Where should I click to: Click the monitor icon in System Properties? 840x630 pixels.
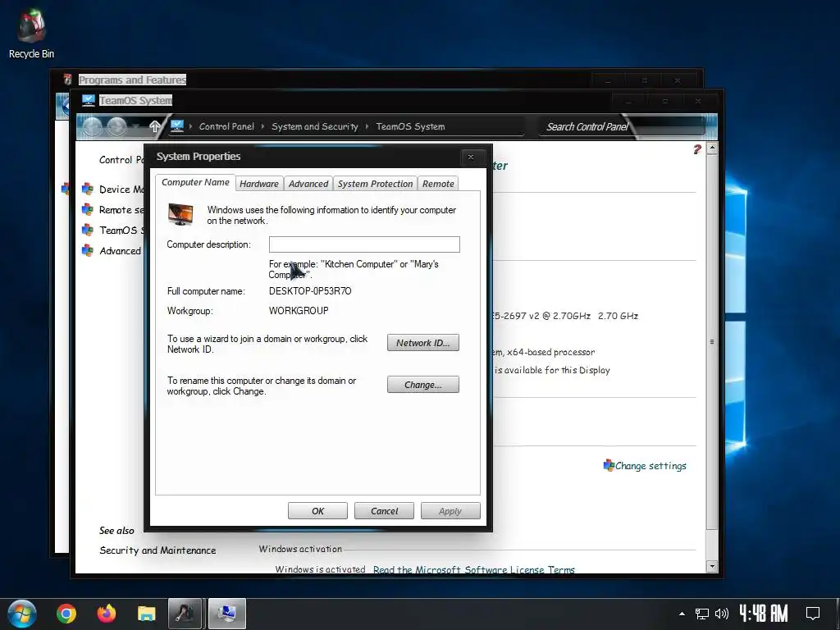180,214
